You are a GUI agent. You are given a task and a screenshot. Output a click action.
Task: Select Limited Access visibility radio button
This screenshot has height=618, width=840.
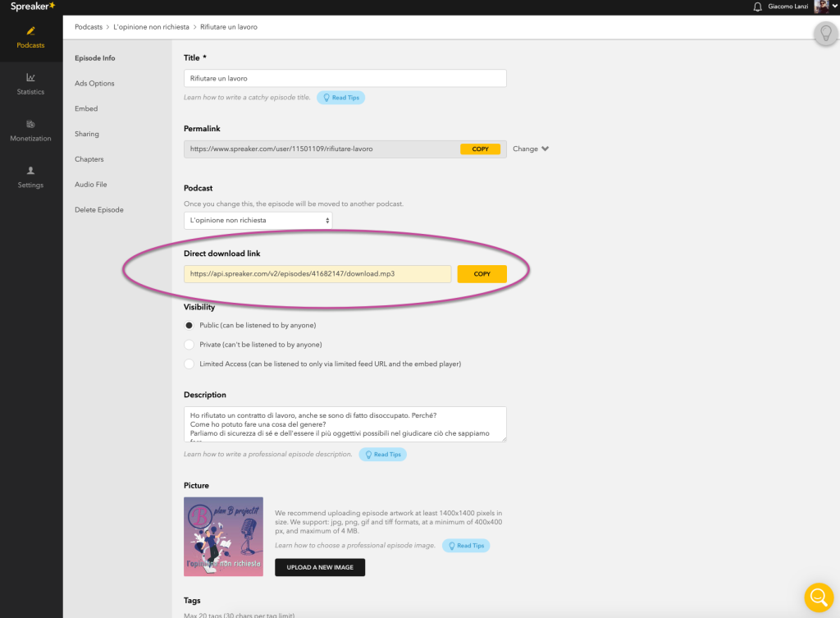(x=189, y=364)
